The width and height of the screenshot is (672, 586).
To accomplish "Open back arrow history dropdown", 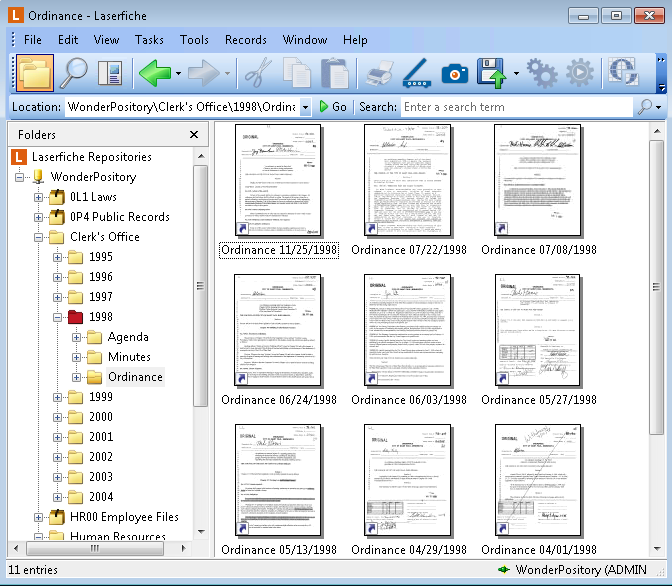I will click(x=178, y=73).
